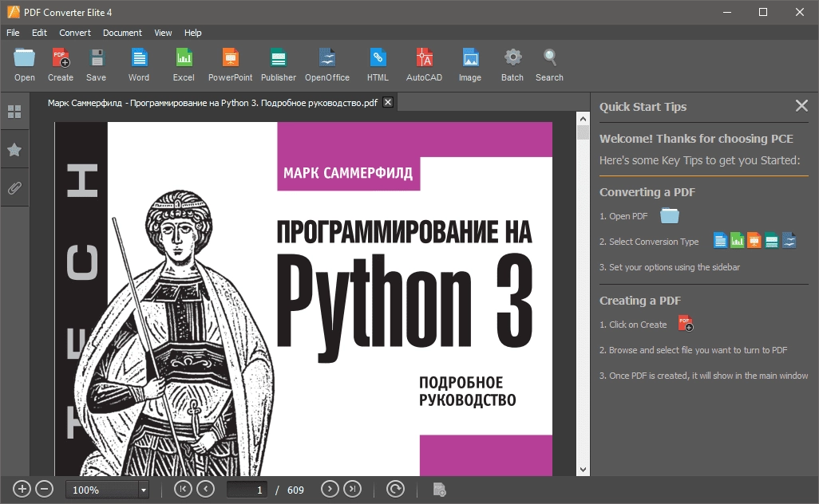Image resolution: width=819 pixels, height=504 pixels.
Task: Open the Convert menu
Action: (75, 33)
